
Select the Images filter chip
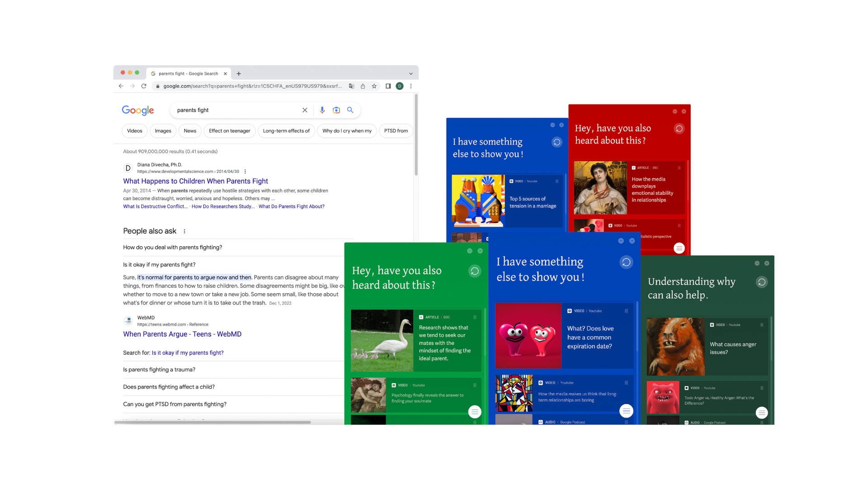[x=163, y=131]
